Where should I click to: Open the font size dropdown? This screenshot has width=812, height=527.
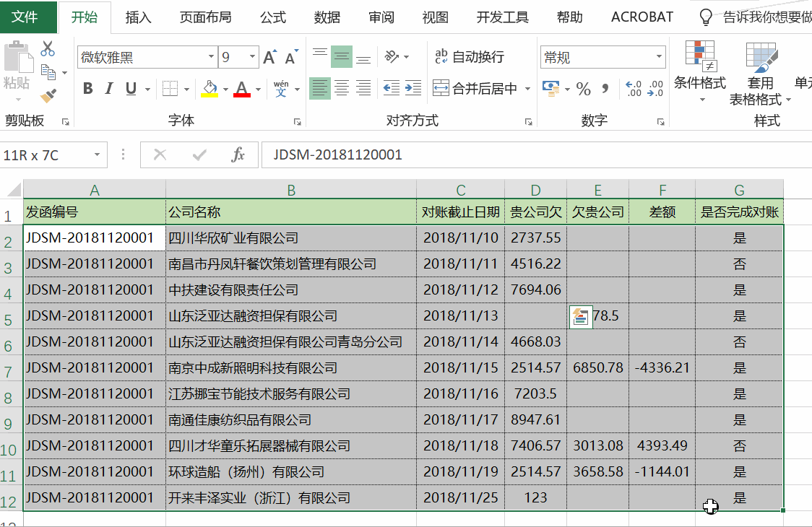[252, 57]
